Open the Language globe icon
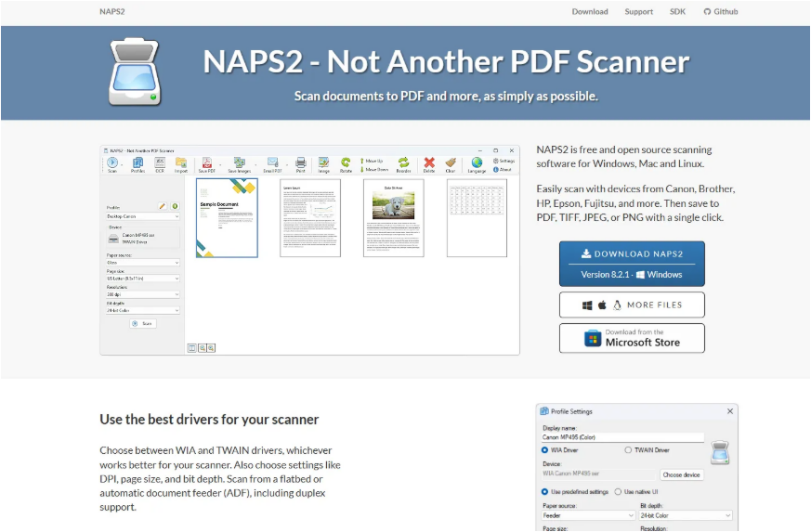Image resolution: width=811 pixels, height=532 pixels. click(x=477, y=164)
